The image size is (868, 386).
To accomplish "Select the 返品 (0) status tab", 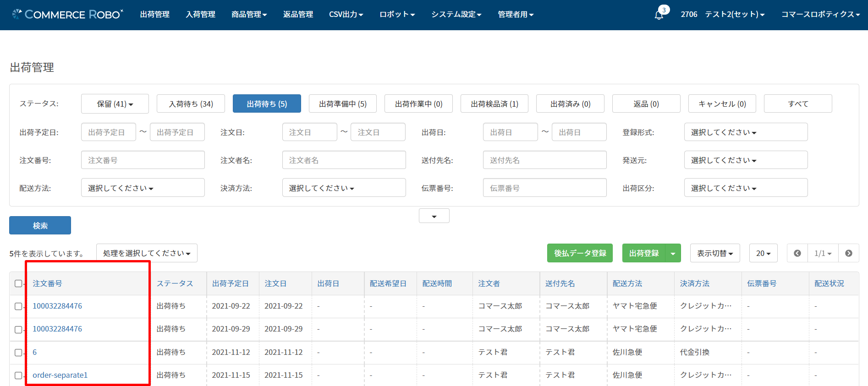I will tap(646, 103).
